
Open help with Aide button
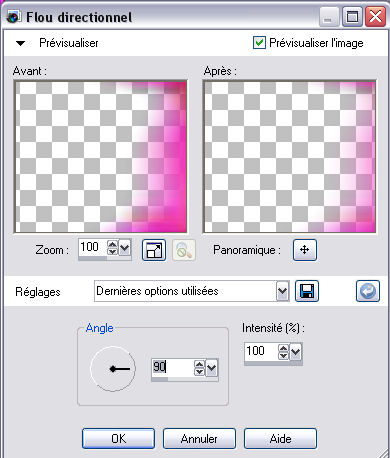(280, 439)
